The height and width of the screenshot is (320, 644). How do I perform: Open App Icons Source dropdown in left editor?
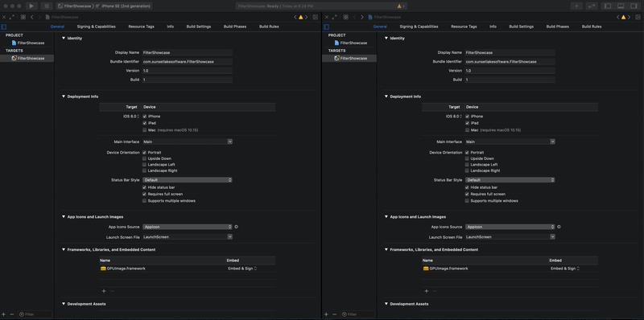pyautogui.click(x=188, y=227)
